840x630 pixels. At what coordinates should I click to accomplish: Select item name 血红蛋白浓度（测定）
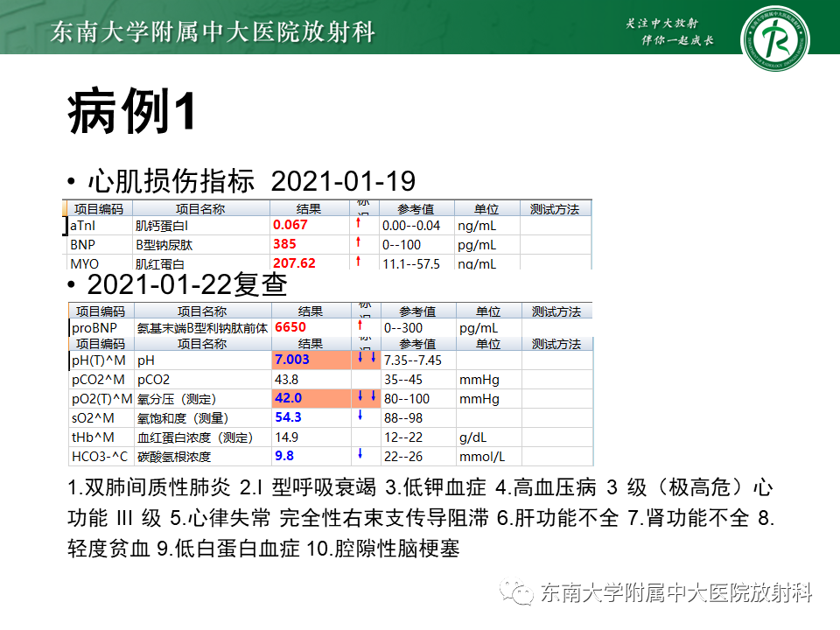[x=195, y=437]
